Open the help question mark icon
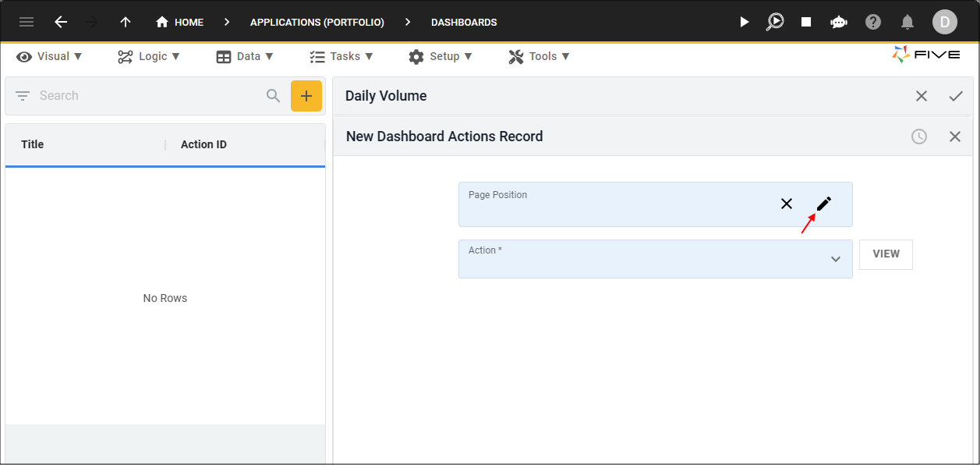The width and height of the screenshot is (980, 465). click(x=873, y=22)
